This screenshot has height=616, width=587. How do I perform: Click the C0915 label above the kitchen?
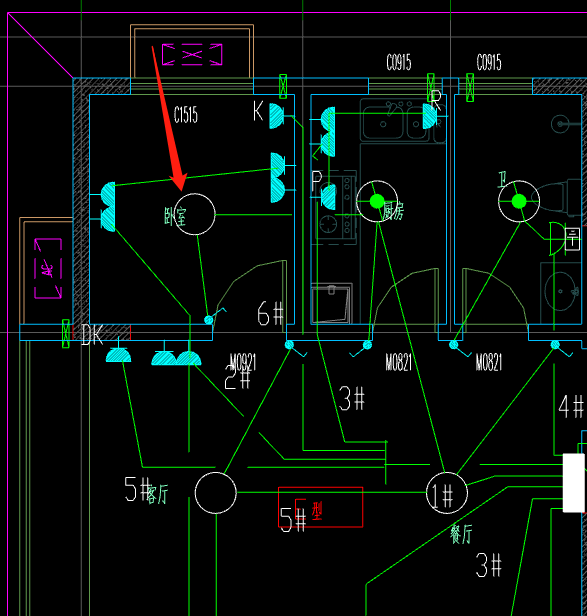click(x=399, y=62)
